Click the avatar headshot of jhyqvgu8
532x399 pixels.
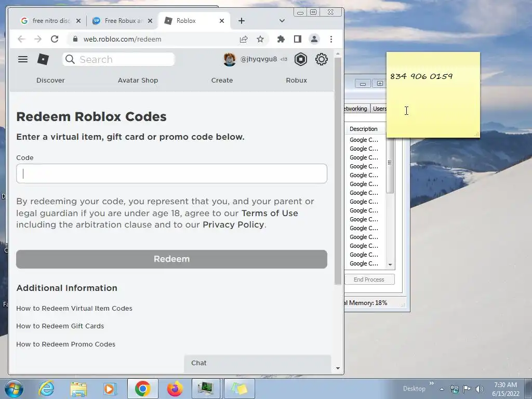[229, 59]
